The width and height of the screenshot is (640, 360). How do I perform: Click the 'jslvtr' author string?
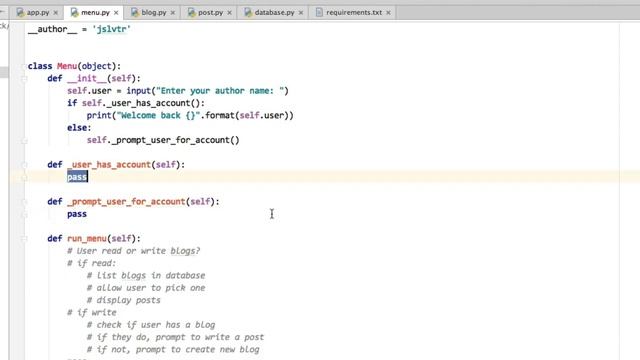(x=111, y=29)
